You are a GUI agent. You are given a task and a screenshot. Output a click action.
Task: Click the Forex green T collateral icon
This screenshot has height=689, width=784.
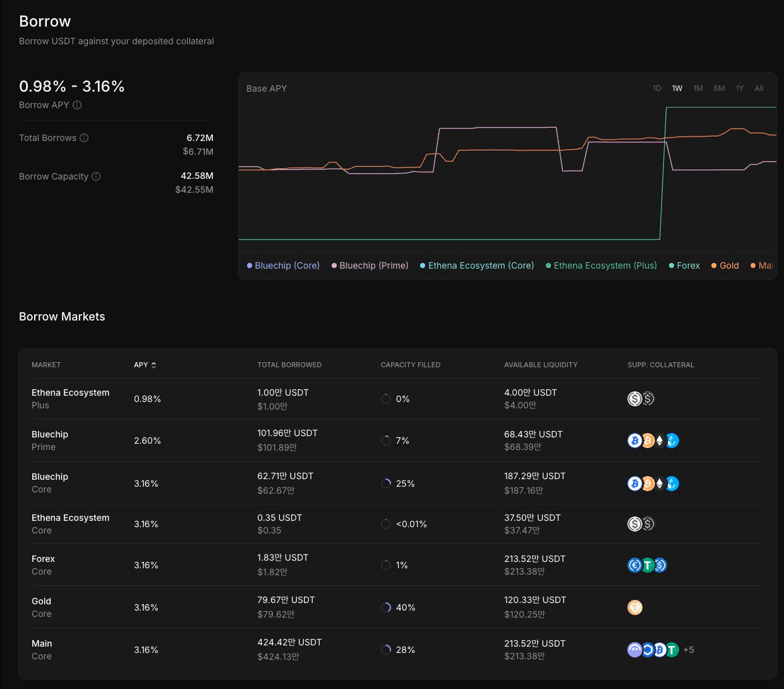pyautogui.click(x=648, y=565)
